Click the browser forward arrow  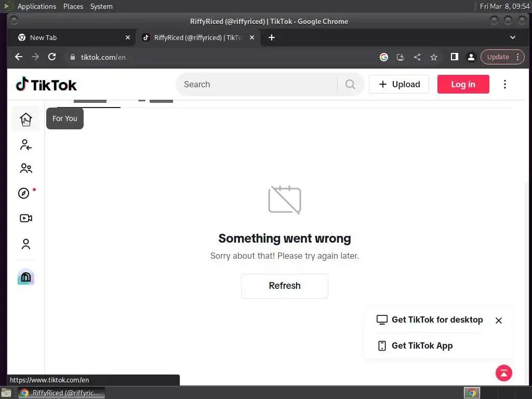(35, 57)
